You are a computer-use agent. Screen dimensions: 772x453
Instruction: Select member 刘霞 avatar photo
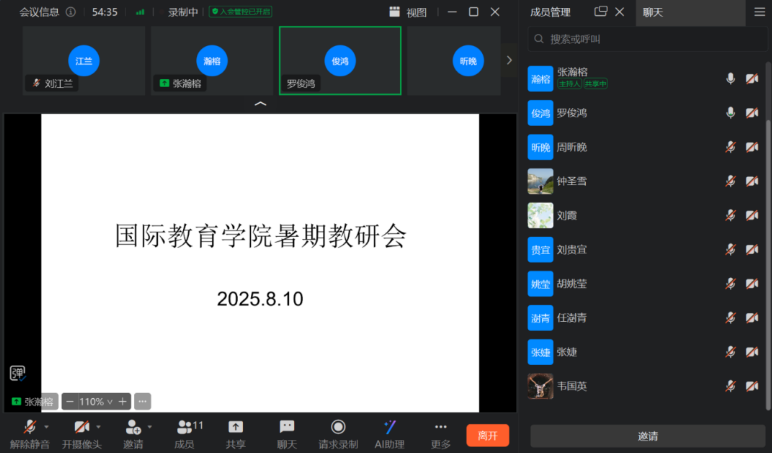pyautogui.click(x=540, y=215)
